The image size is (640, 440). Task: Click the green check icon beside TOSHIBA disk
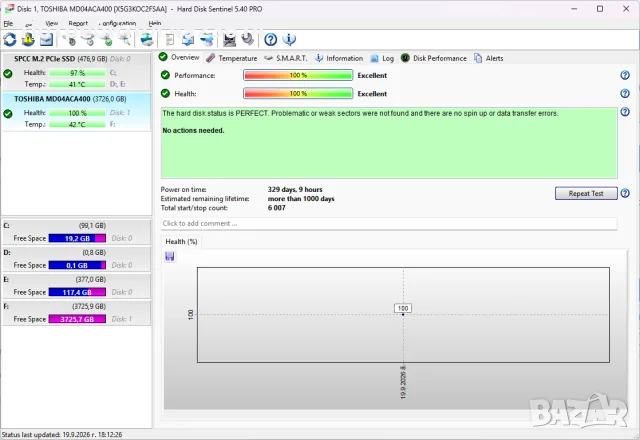tap(8, 113)
